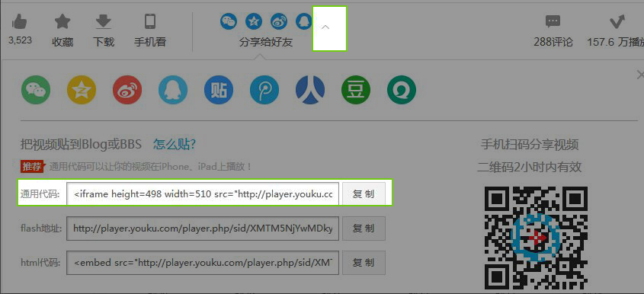
Task: Click the 二维码2小时内有效 notice text
Action: tap(530, 167)
